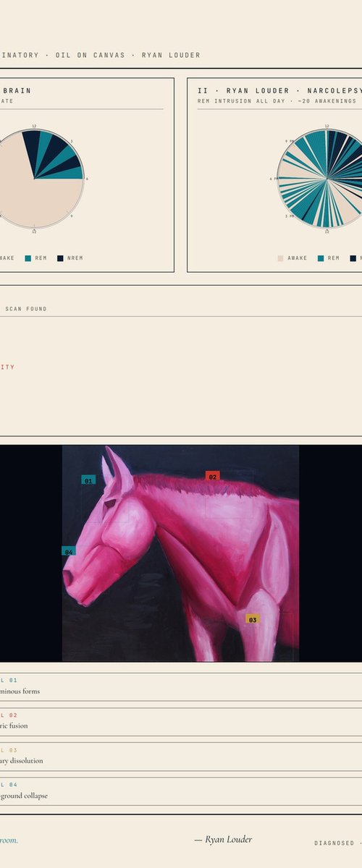
Task: Click the AWAKE swatch in the narcolepsy chart legend
Action: (281, 258)
